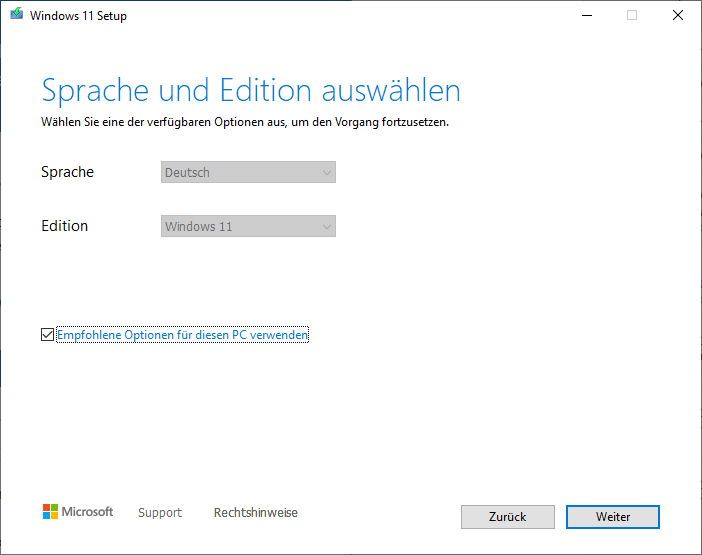Select the Windows 11 edition field

click(240, 227)
